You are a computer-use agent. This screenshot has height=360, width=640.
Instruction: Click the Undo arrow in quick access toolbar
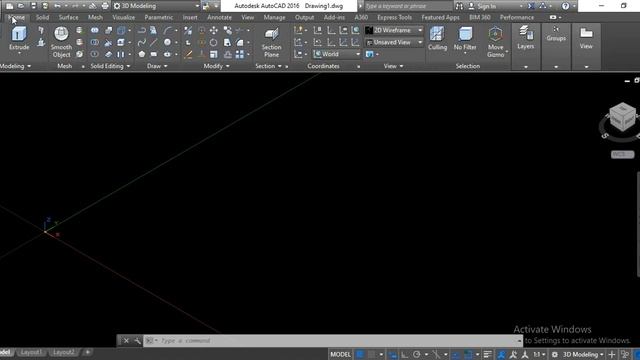(x=58, y=6)
